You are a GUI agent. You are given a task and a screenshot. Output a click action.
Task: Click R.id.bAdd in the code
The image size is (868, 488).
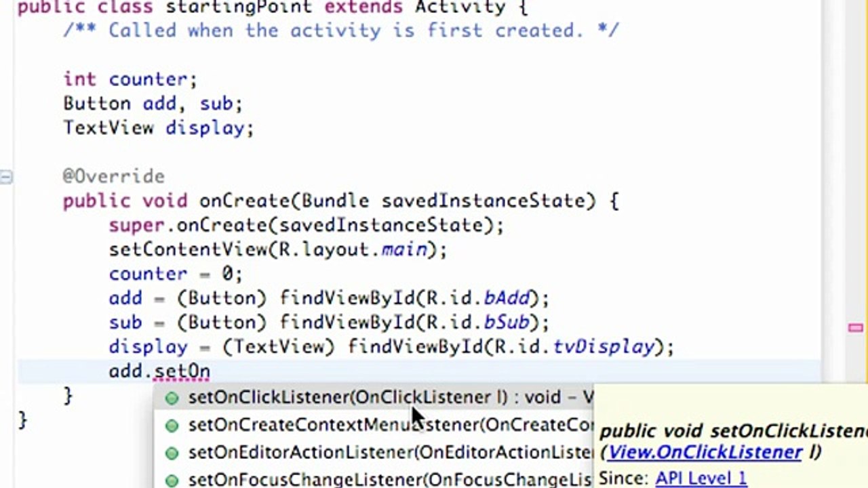click(477, 298)
